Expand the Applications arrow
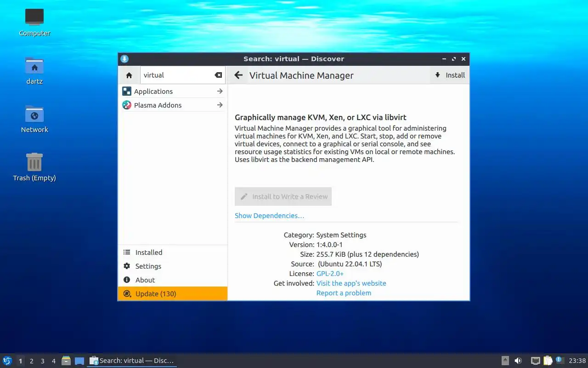 (x=220, y=92)
